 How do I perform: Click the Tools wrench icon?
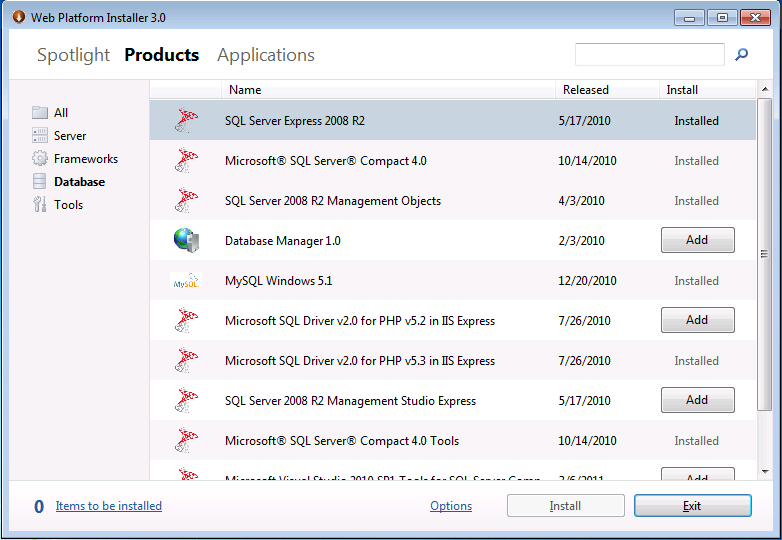(39, 204)
